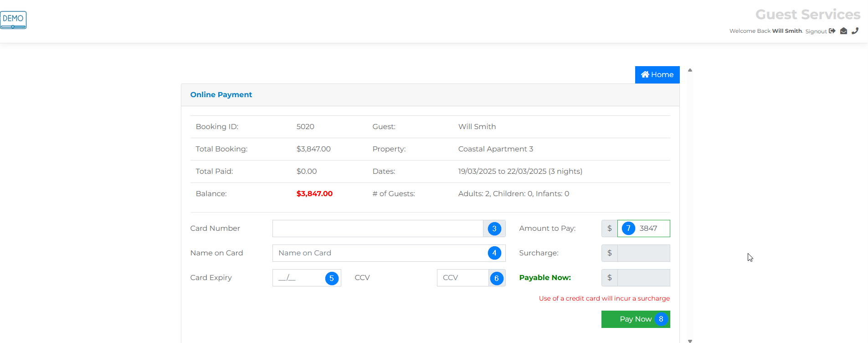Click step 4 badge in Name on Card

pyautogui.click(x=494, y=253)
